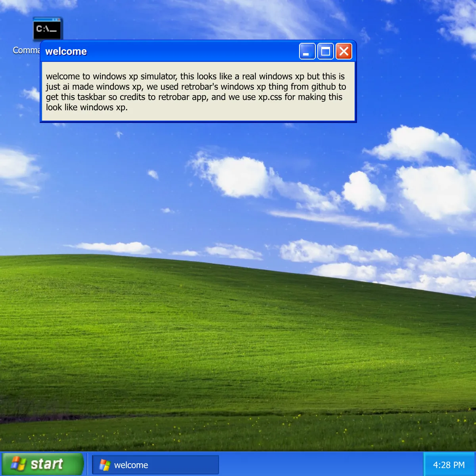Image resolution: width=476 pixels, height=476 pixels.
Task: Click the taskbar clock showing 4:28 PM
Action: coord(449,465)
